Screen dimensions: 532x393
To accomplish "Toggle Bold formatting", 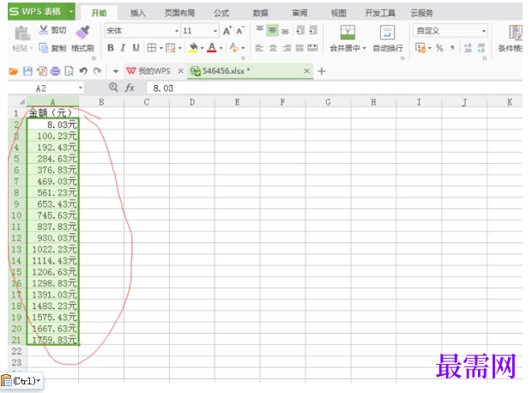I will 111,48.
